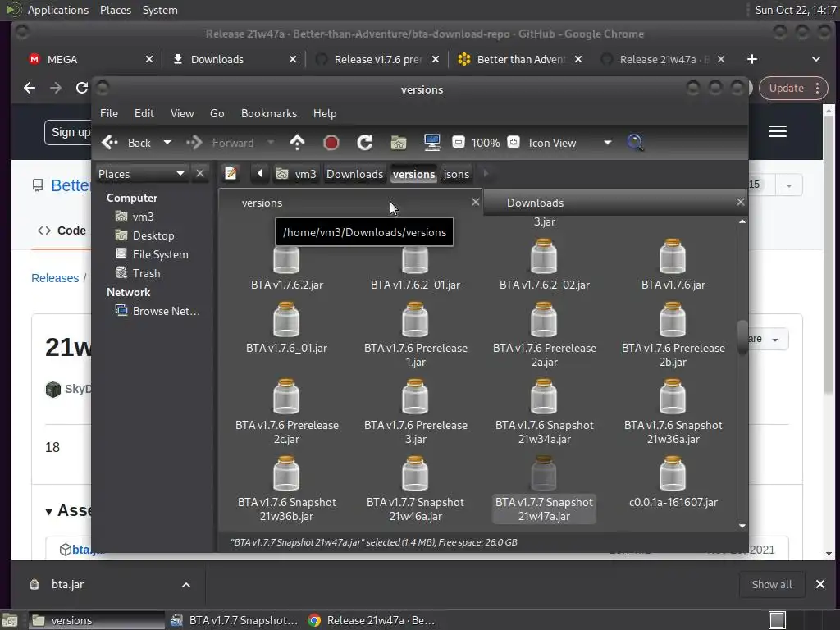The image size is (840, 630).
Task: Open Chrome tab search chevron
Action: pos(816,59)
